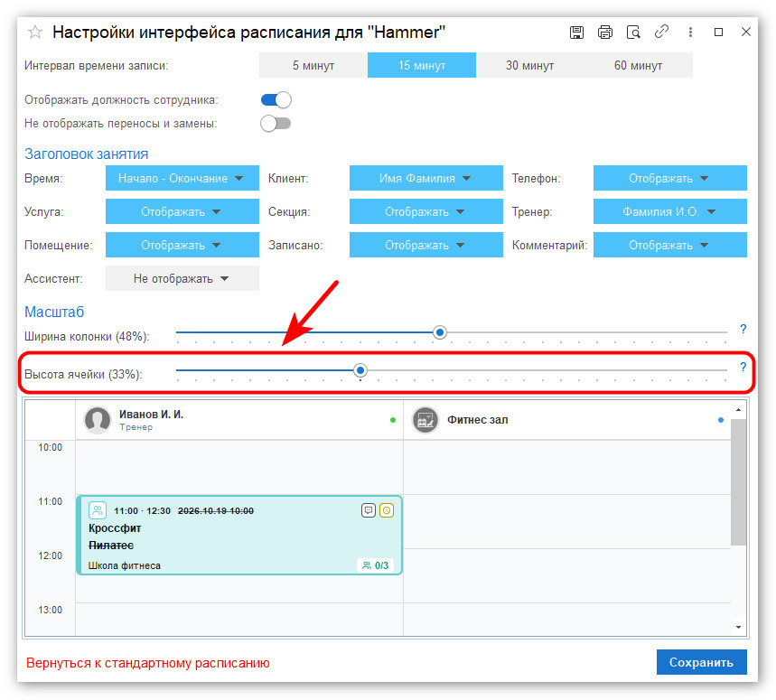Click the Заголовок занятия section heading
776x700 pixels.
(x=87, y=154)
